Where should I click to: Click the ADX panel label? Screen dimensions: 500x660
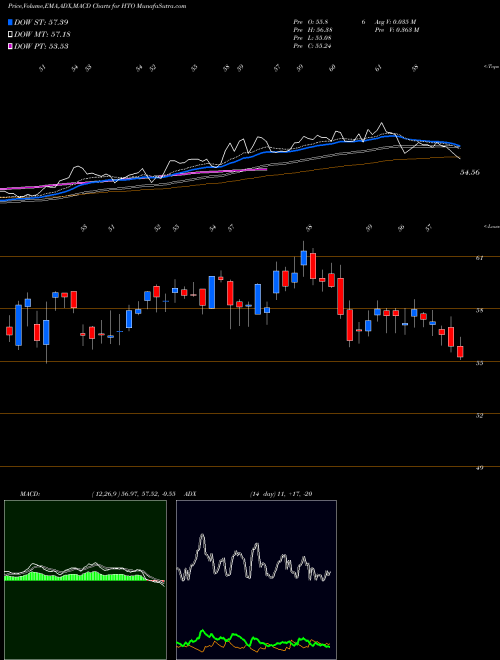(188, 494)
